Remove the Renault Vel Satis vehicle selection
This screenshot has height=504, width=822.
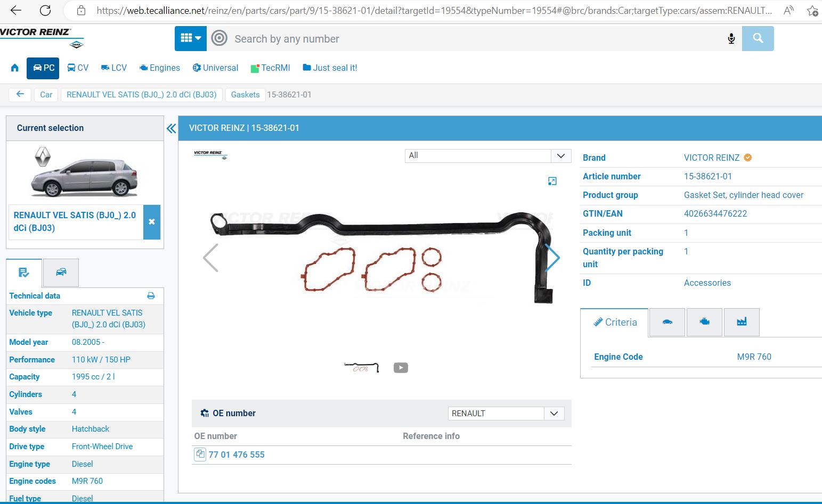point(152,222)
